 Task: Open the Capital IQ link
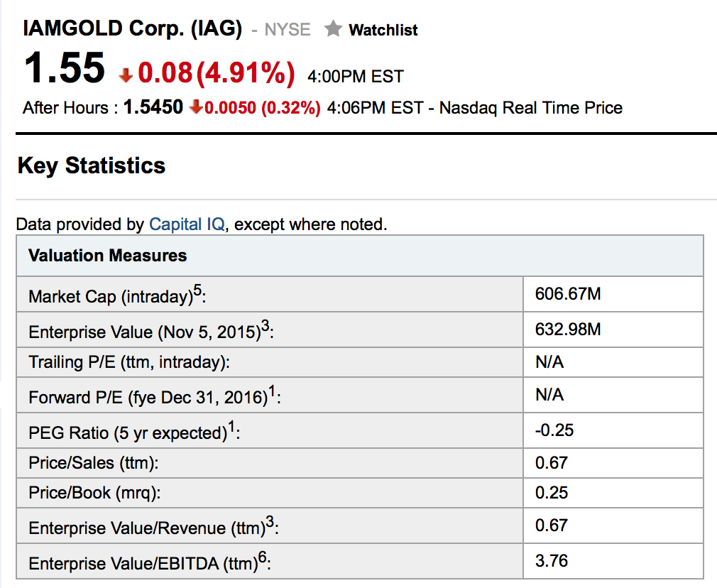[x=187, y=224]
